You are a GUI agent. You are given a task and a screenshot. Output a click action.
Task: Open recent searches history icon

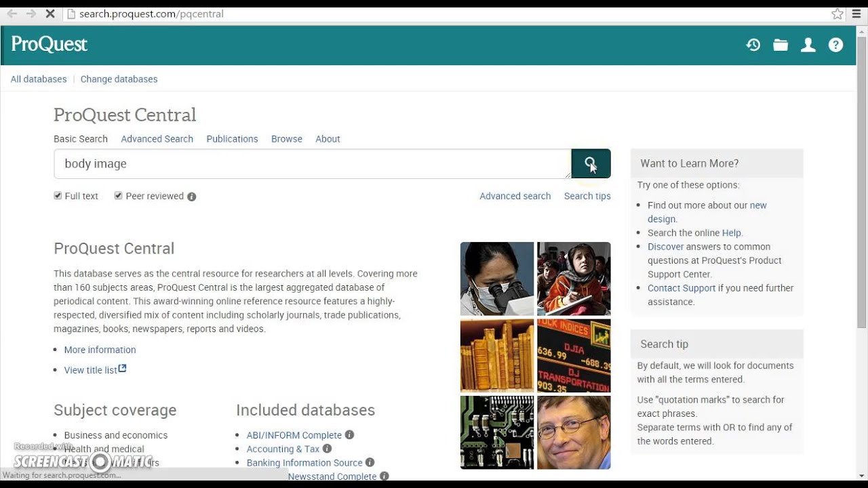(753, 45)
